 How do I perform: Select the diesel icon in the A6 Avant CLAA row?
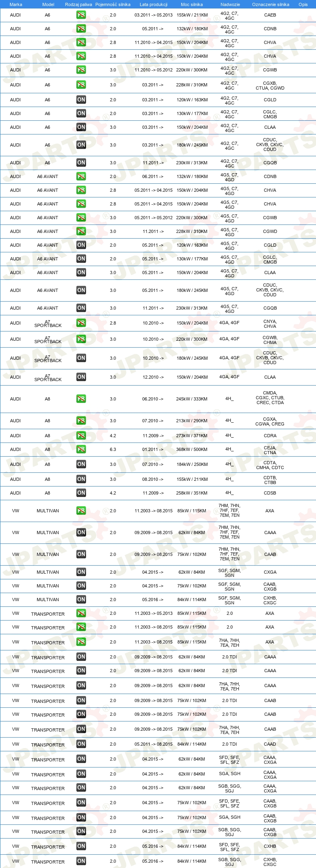[81, 273]
